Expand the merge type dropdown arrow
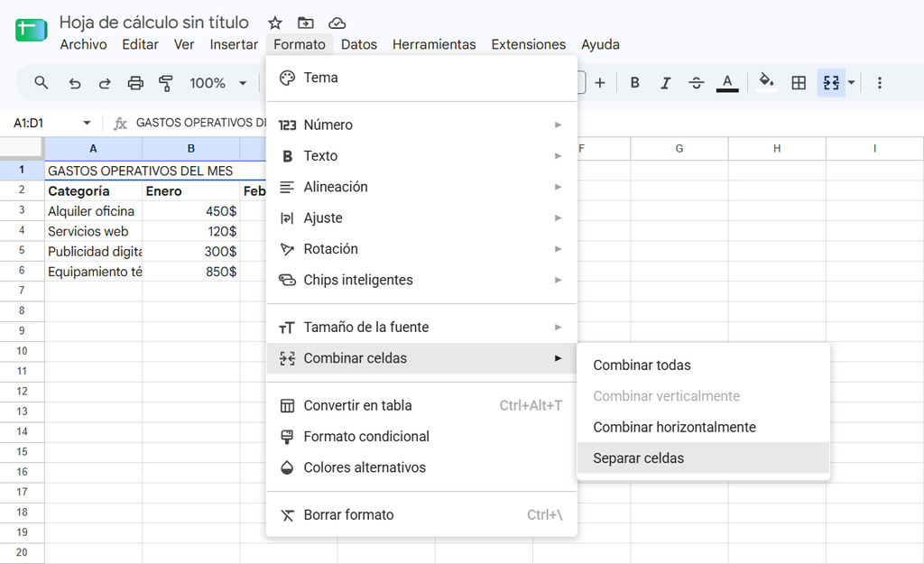The height and width of the screenshot is (564, 924). point(851,83)
